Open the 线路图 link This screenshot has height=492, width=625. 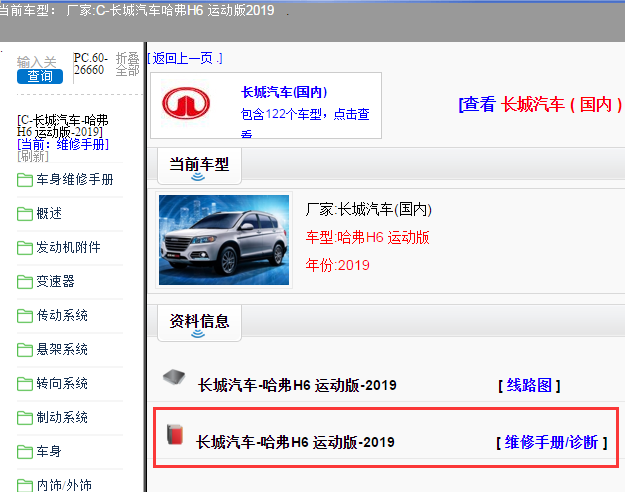click(x=529, y=385)
